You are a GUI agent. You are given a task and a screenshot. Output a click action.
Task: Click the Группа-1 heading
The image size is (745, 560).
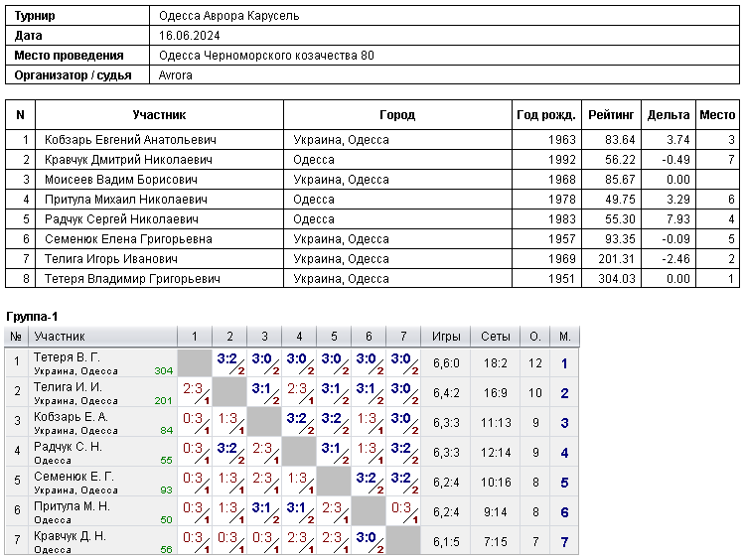point(32,317)
